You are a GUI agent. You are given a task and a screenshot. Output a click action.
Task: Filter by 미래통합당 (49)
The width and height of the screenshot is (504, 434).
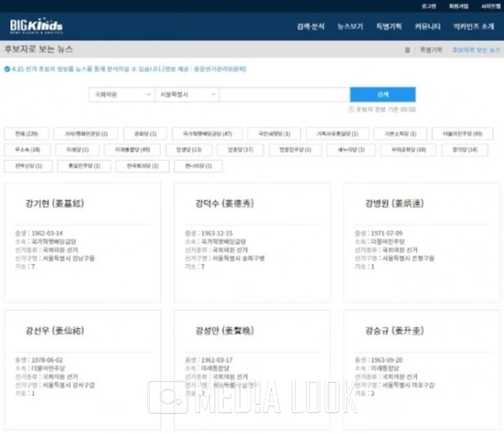(x=132, y=150)
